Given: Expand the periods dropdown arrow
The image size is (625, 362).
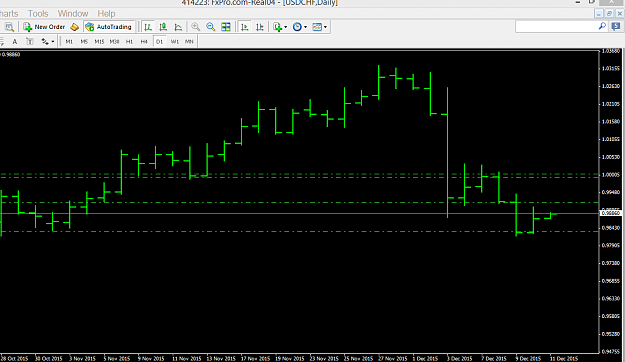Looking at the screenshot, I should click(305, 27).
